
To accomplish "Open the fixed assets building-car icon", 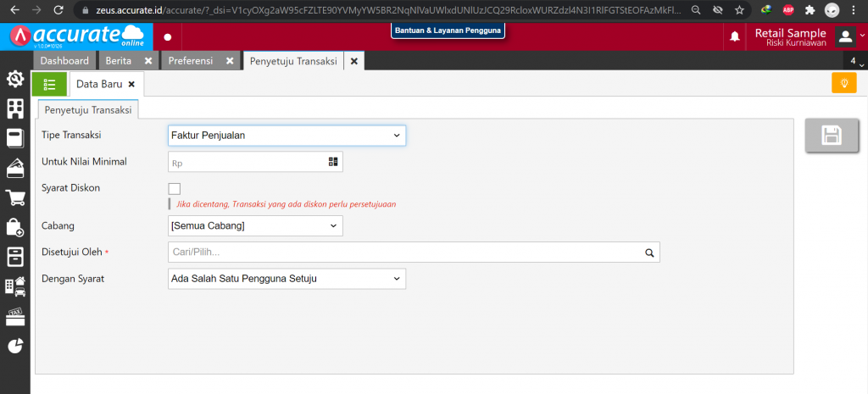I will click(x=15, y=286).
